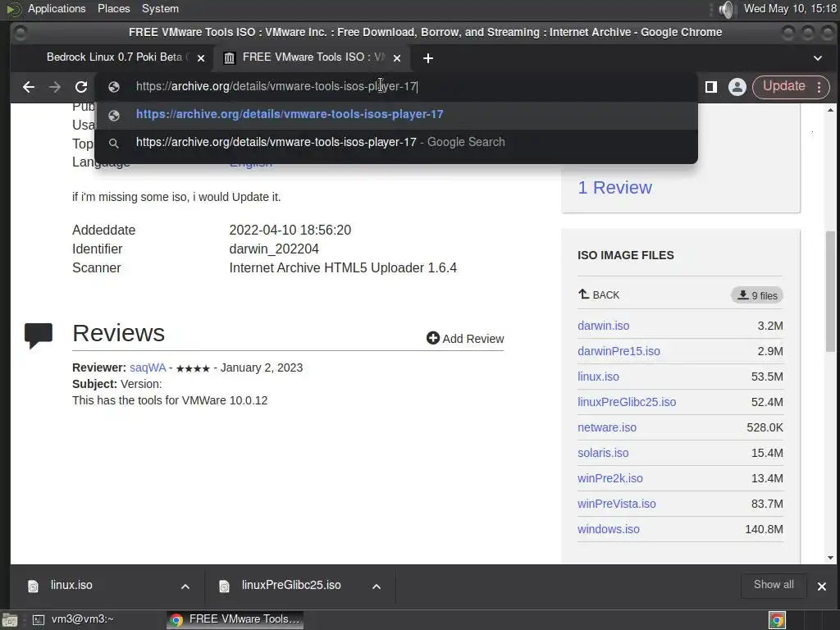Click the Reviews speech bubble icon
The width and height of the screenshot is (840, 630).
(39, 336)
